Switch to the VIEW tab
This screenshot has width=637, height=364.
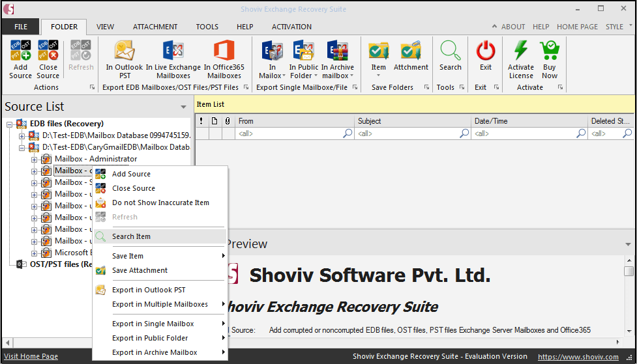click(105, 27)
